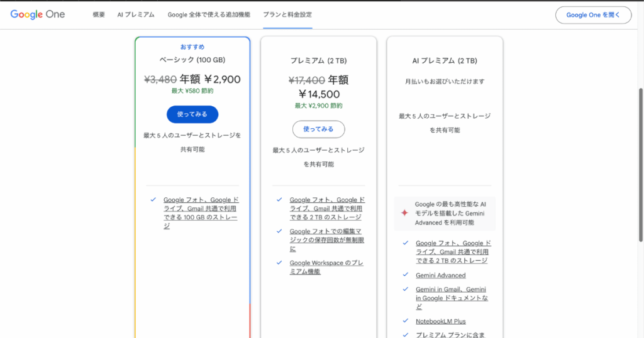644x338 pixels.
Task: Open the 概要 tab
Action: (99, 15)
